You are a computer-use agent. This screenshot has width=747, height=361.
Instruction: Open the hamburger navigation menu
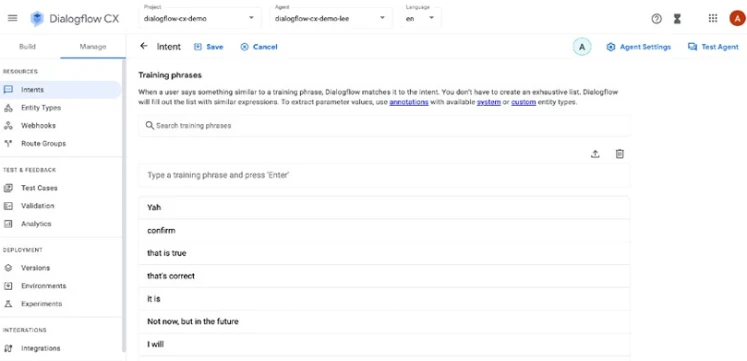click(x=13, y=18)
